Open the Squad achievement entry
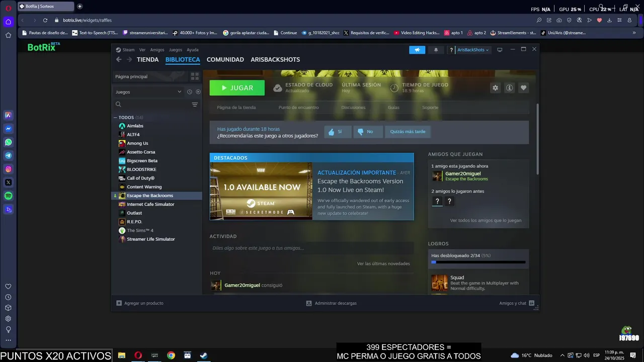Image resolution: width=644 pixels, height=362 pixels. click(478, 283)
